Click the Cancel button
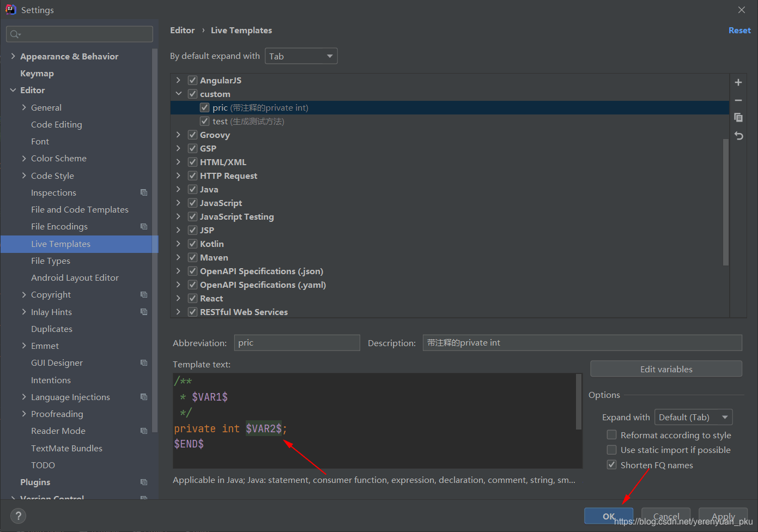758x532 pixels. point(666,516)
